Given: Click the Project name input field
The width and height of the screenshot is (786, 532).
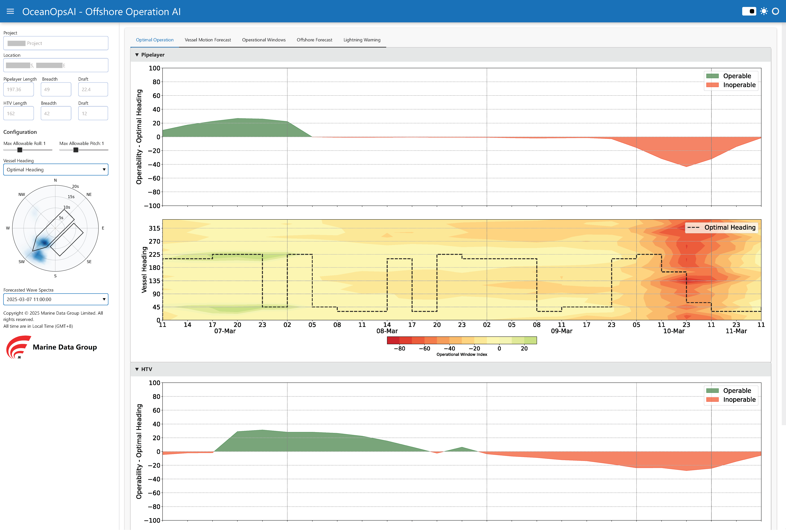Looking at the screenshot, I should click(56, 43).
